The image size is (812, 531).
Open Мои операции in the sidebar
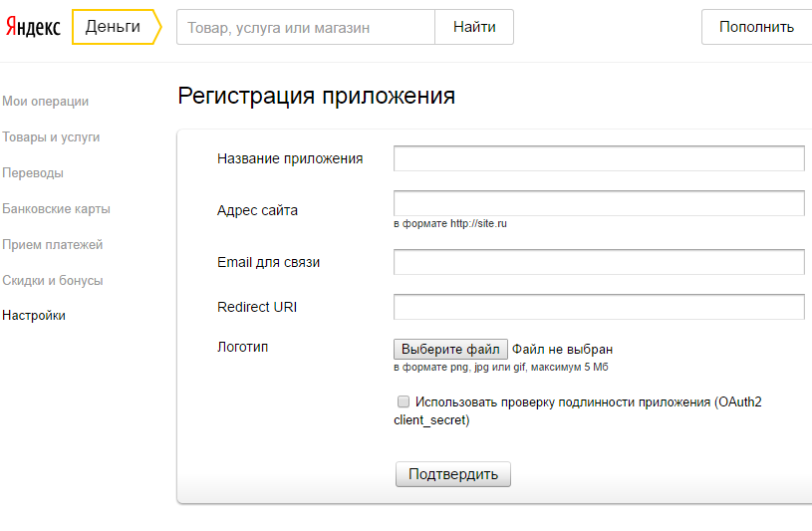pos(46,102)
